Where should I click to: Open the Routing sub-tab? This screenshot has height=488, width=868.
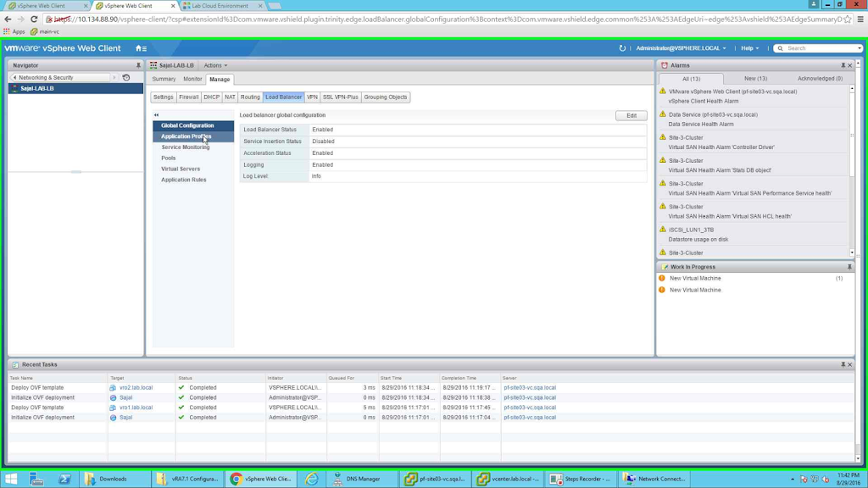250,97
